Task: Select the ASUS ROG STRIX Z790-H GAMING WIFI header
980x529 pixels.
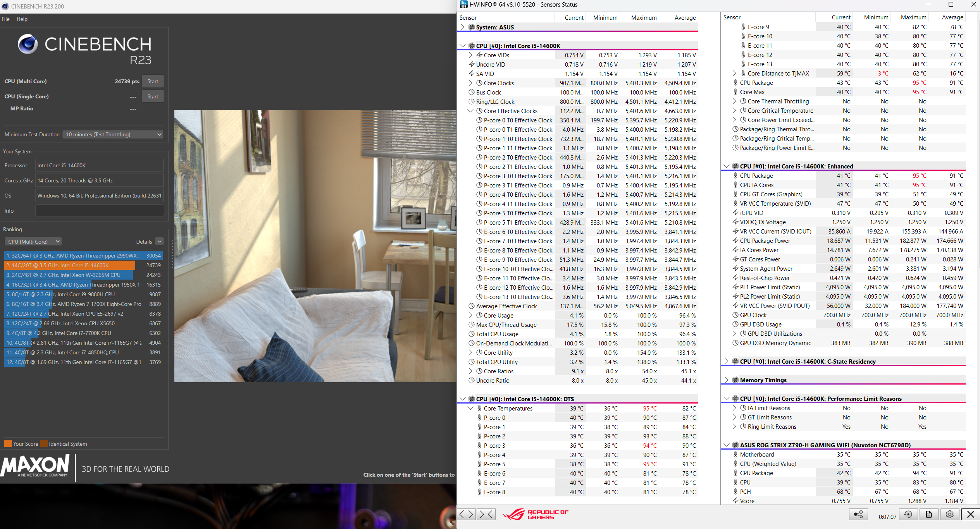Action: [x=843, y=445]
